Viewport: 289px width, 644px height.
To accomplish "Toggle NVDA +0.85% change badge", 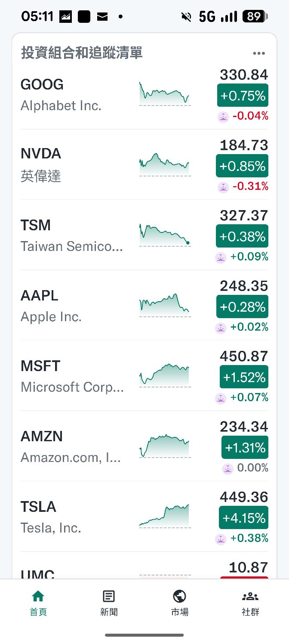I will [242, 166].
